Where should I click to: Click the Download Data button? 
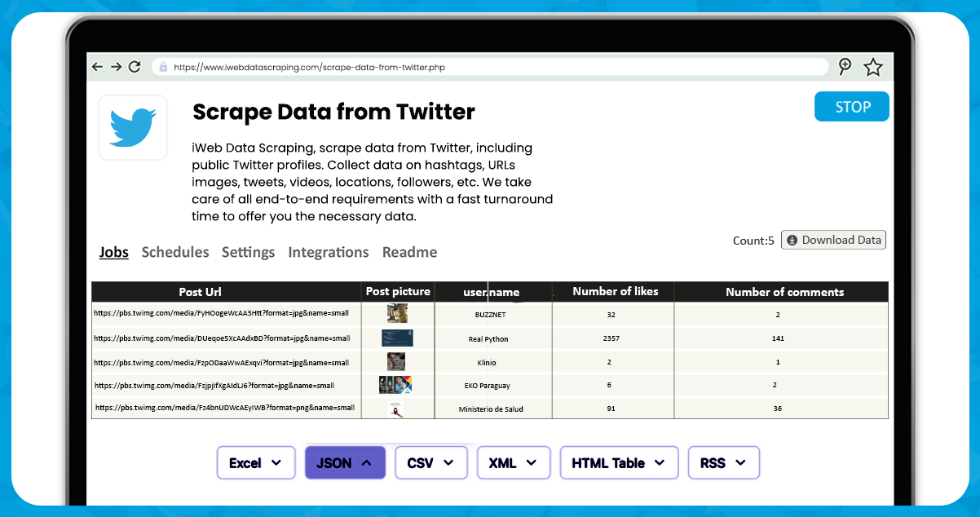click(833, 240)
